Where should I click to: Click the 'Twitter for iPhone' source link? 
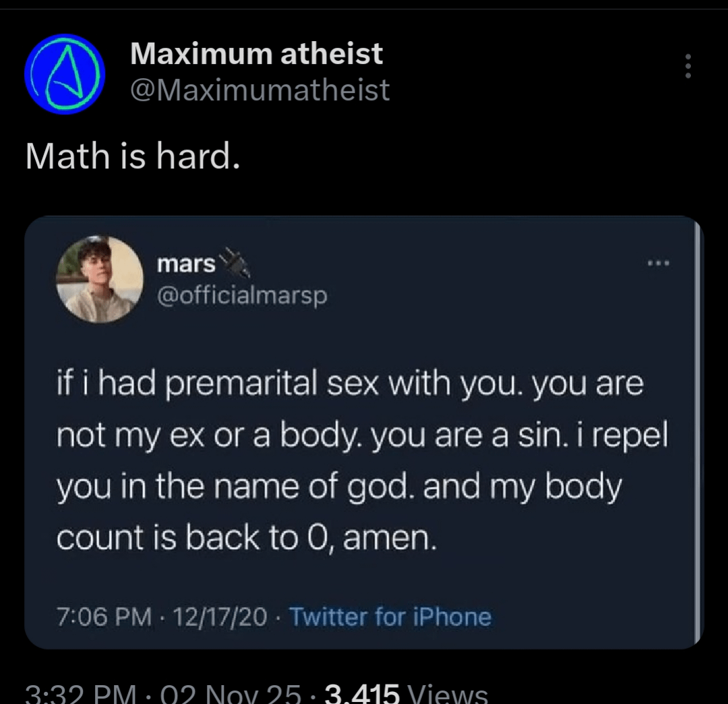click(390, 616)
